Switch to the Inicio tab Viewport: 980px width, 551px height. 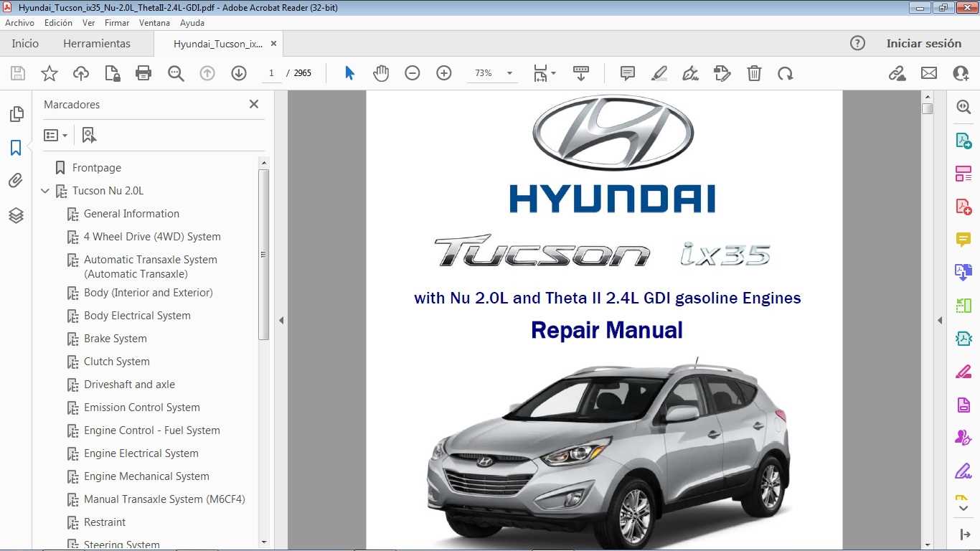[25, 43]
